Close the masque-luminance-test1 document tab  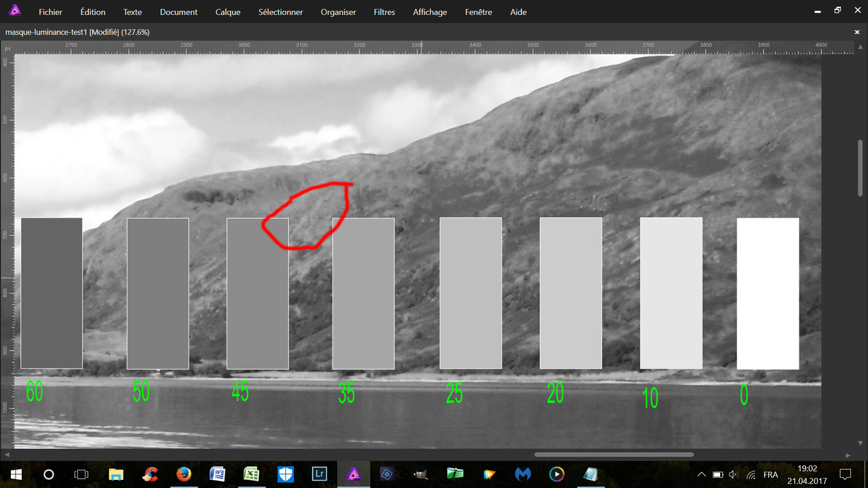857,32
